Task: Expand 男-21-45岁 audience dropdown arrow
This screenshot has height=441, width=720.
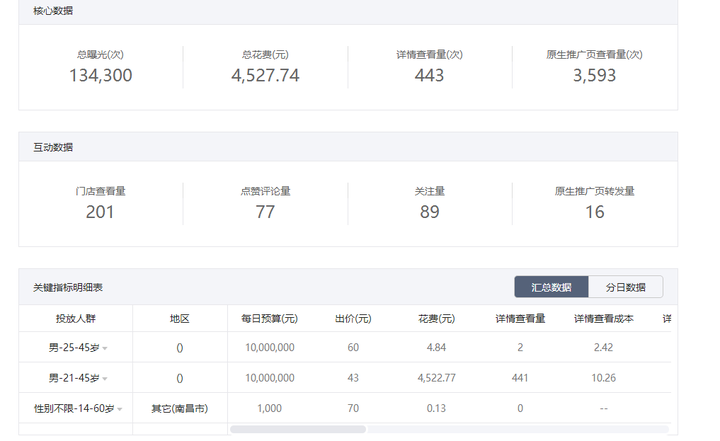Action: pyautogui.click(x=105, y=379)
